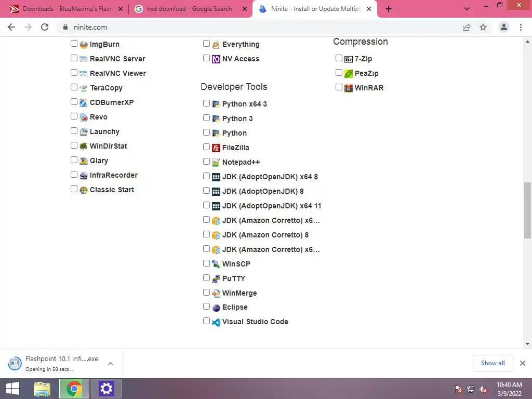Click the Python x64 3 label

pos(244,104)
